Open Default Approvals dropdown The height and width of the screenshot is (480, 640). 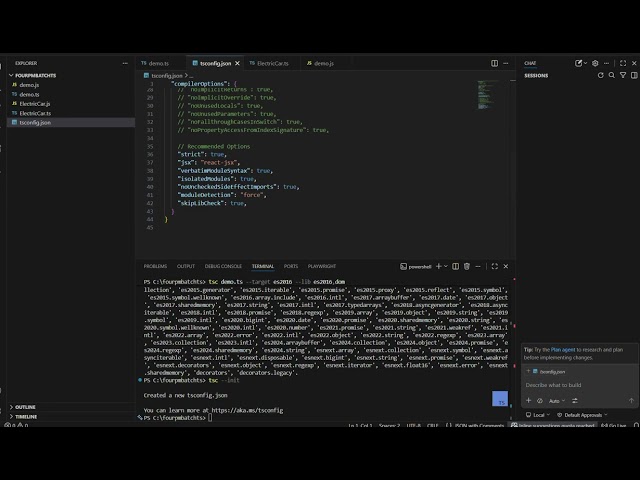click(582, 415)
